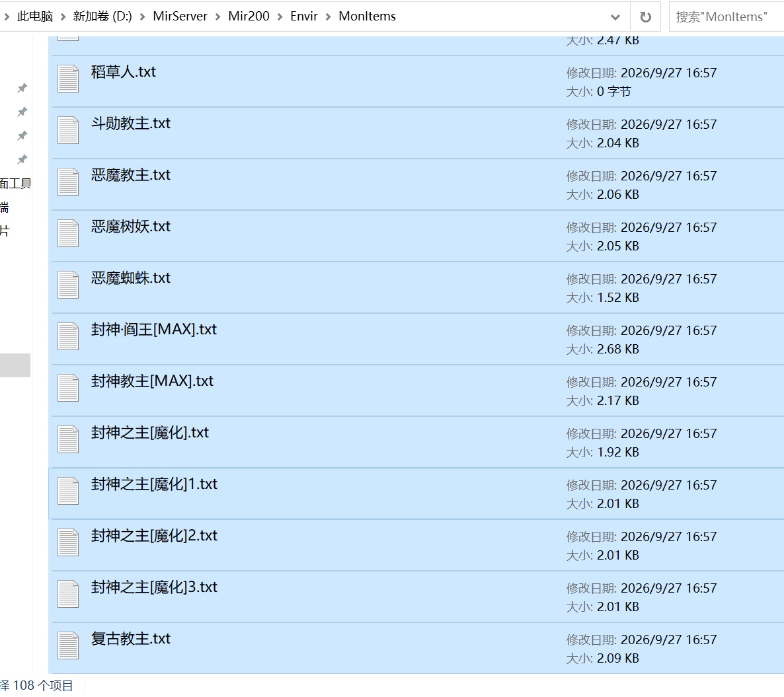
Task: Refresh the MonItems folder view
Action: click(x=645, y=17)
